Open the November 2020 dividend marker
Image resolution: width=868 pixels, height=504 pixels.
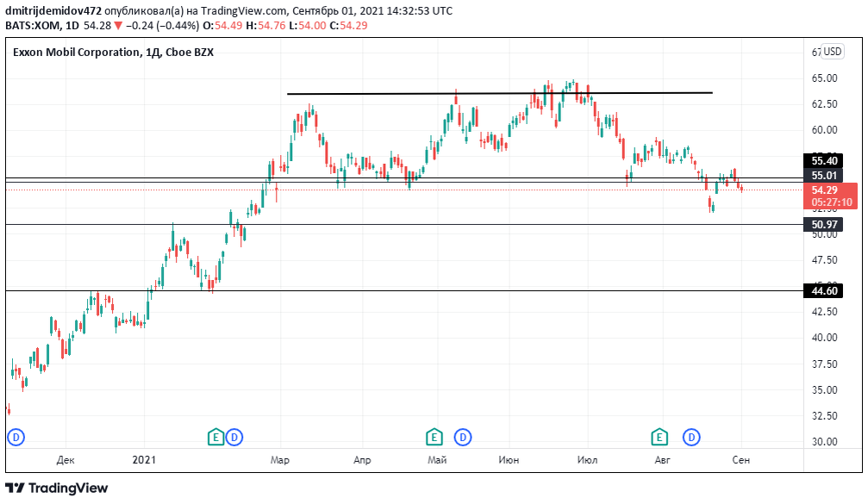coord(16,438)
